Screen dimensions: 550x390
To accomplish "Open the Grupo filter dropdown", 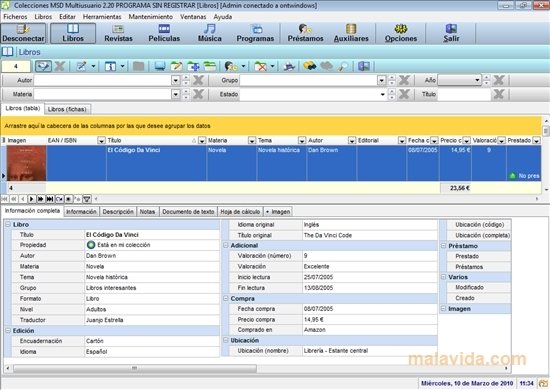I will (x=382, y=80).
